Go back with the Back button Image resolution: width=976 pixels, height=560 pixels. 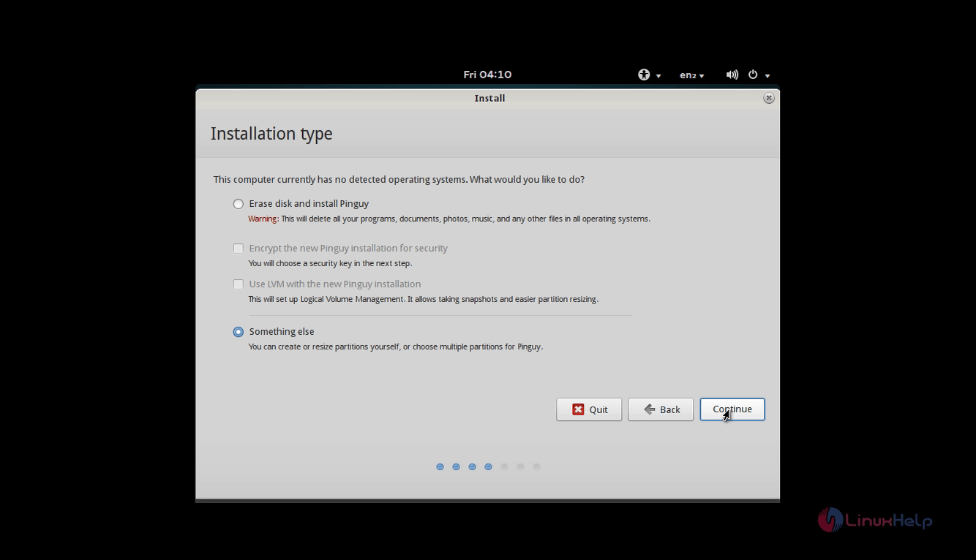click(661, 409)
